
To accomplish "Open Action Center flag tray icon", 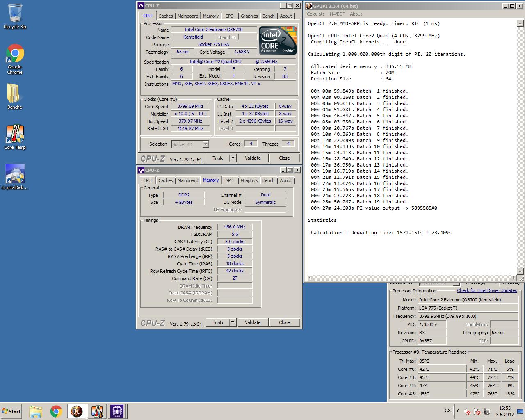I will click(477, 411).
